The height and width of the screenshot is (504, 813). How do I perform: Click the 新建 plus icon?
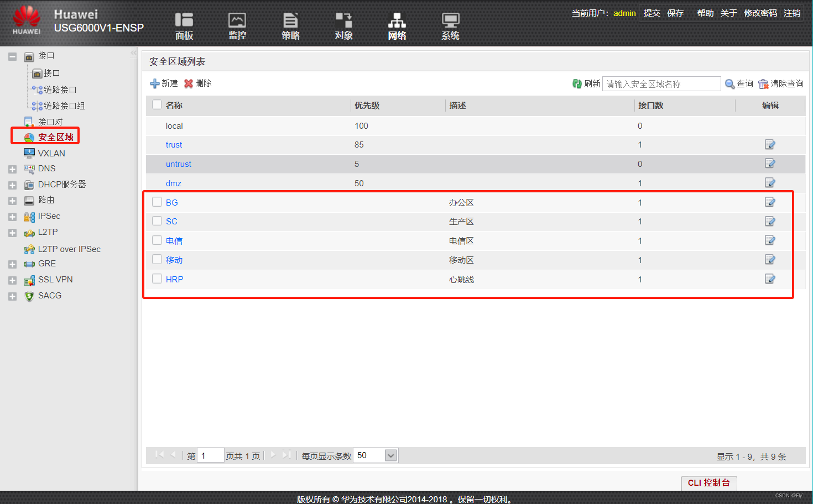click(x=155, y=83)
